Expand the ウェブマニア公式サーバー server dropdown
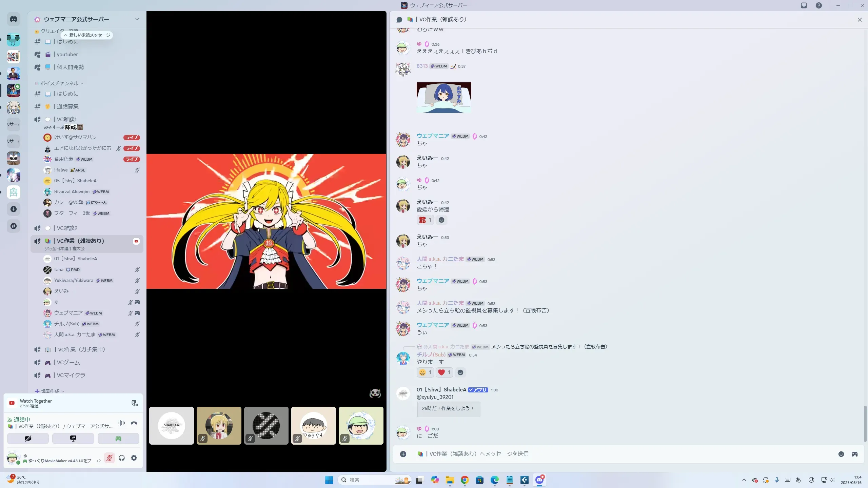868x488 pixels. tap(137, 19)
